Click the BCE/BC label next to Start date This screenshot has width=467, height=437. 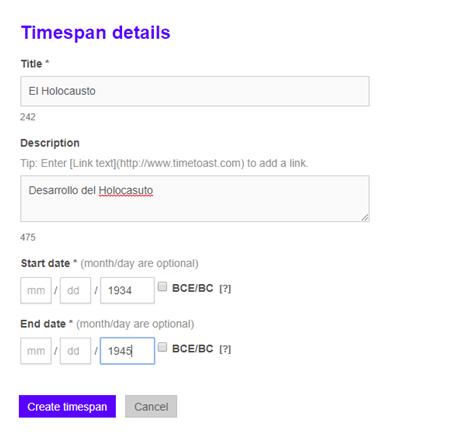[x=193, y=288]
